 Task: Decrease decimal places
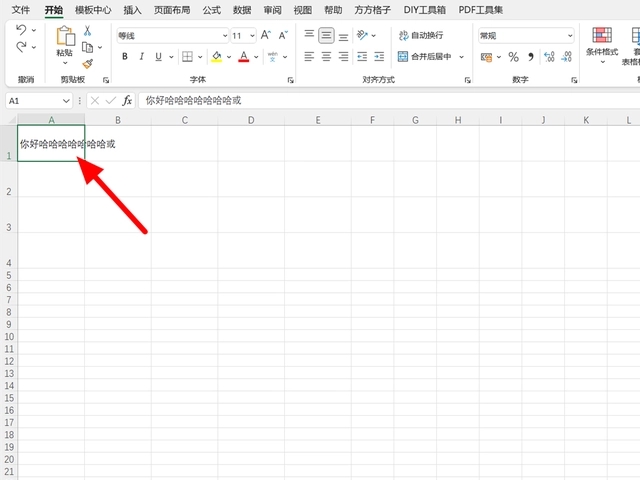[x=567, y=57]
